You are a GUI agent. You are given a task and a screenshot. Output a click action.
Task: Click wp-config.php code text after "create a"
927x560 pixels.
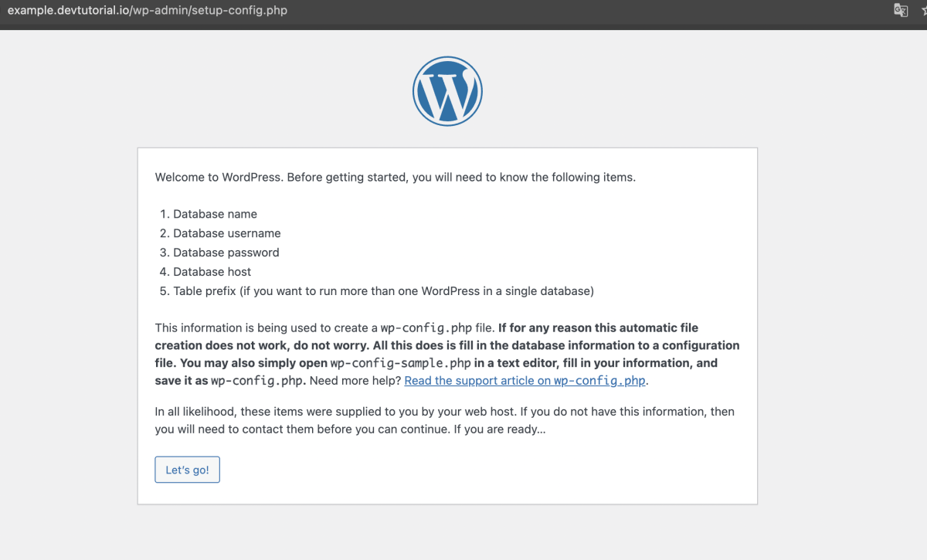tap(426, 328)
